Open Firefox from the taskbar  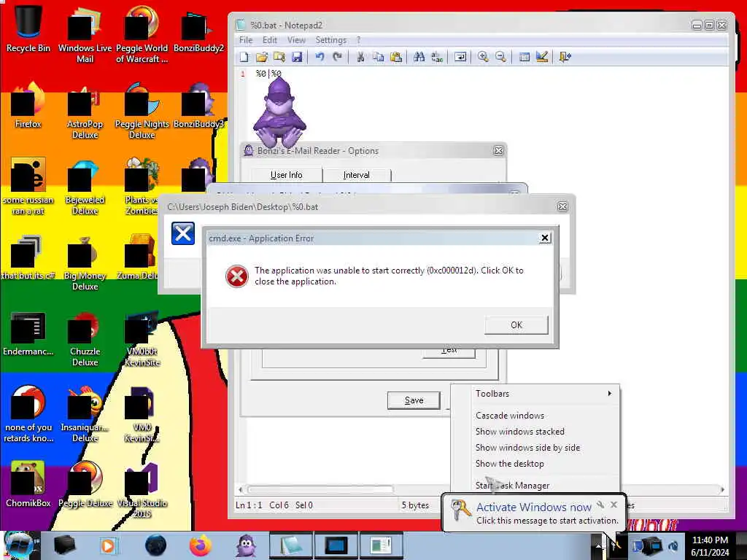tap(200, 545)
